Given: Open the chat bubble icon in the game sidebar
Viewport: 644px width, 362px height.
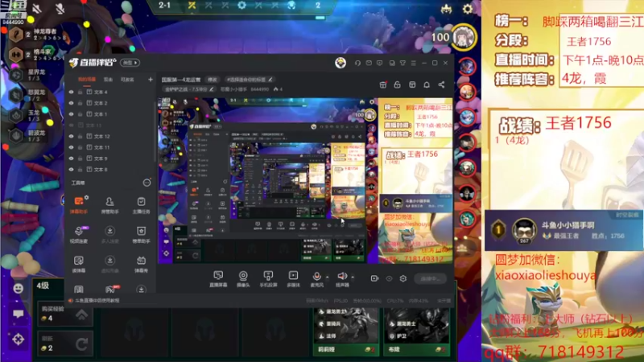Looking at the screenshot, I should point(18,314).
